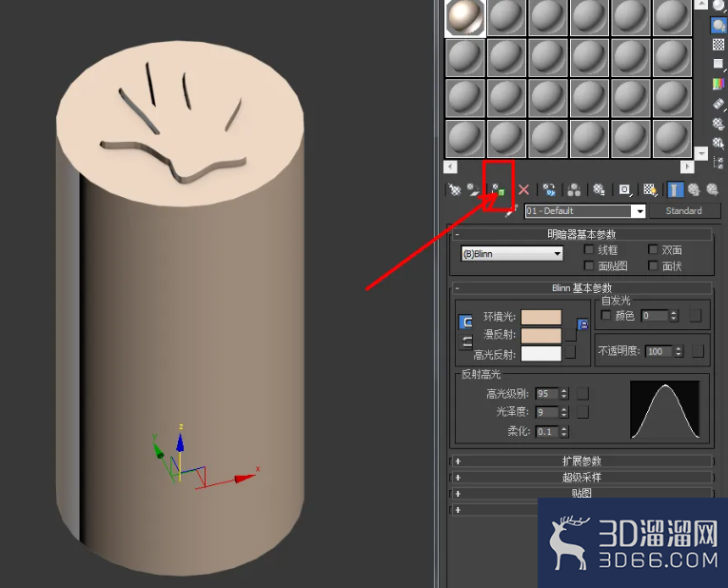Click the red X reset material icon
Image resolution: width=728 pixels, height=588 pixels.
tap(523, 189)
